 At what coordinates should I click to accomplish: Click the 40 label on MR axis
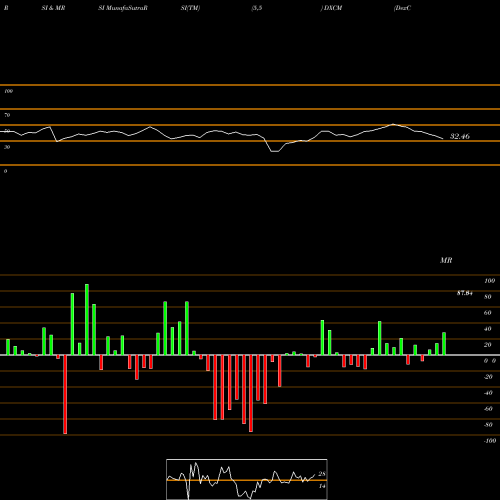pyautogui.click(x=488, y=329)
